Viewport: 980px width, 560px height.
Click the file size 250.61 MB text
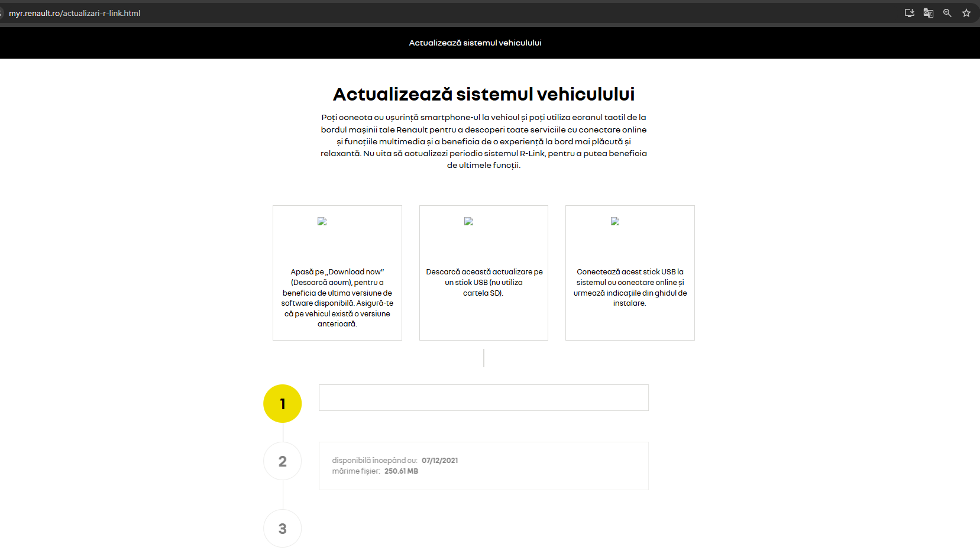(401, 471)
